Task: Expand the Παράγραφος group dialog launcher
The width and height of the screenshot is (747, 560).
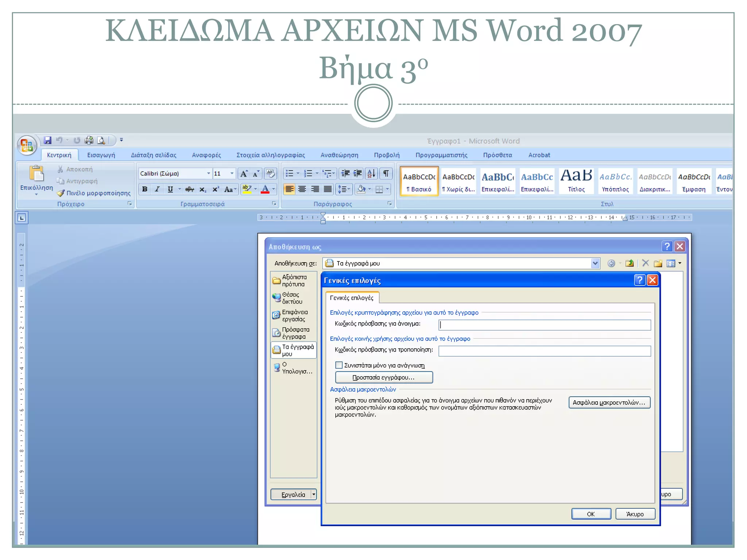Action: (390, 204)
